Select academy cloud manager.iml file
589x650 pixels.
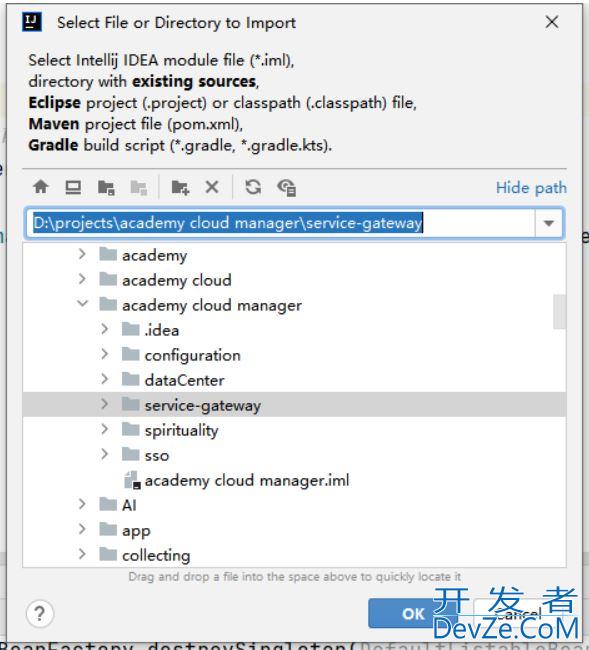coord(237,480)
